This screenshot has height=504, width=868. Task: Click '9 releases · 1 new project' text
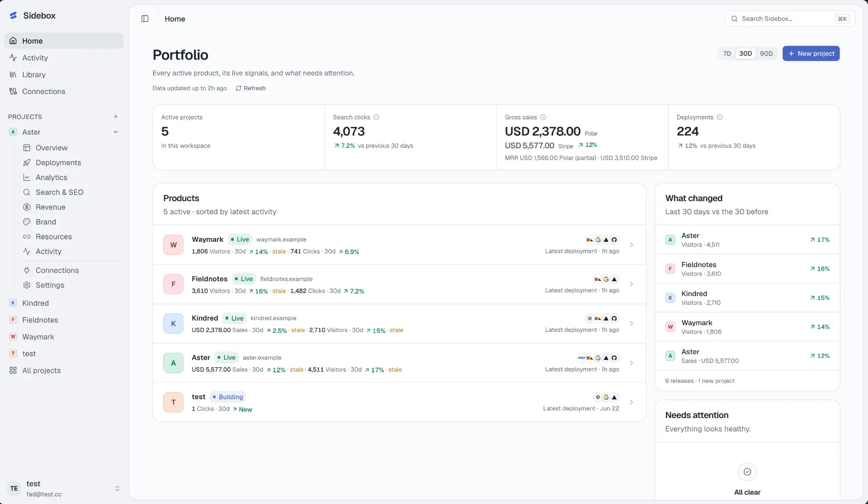pyautogui.click(x=700, y=381)
